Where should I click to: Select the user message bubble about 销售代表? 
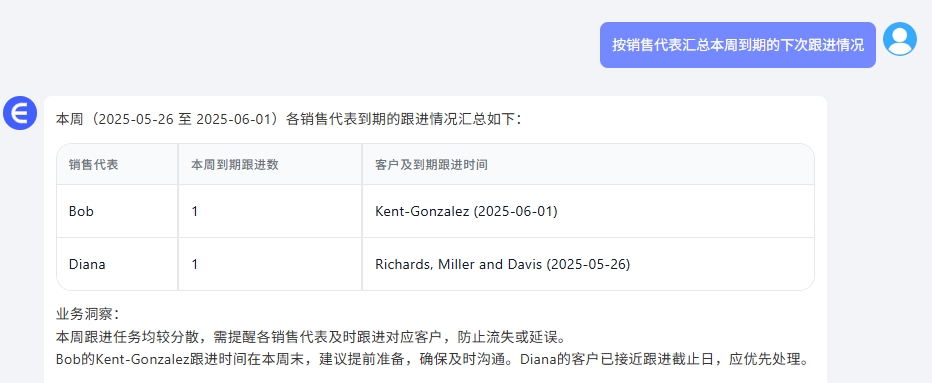click(x=738, y=45)
